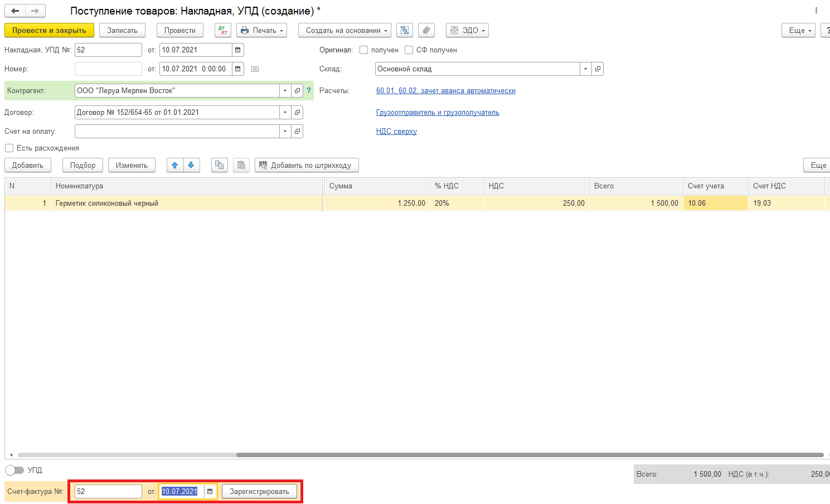Check the Оригинал получен checkbox
Screen dimensions: 830x504
click(364, 50)
